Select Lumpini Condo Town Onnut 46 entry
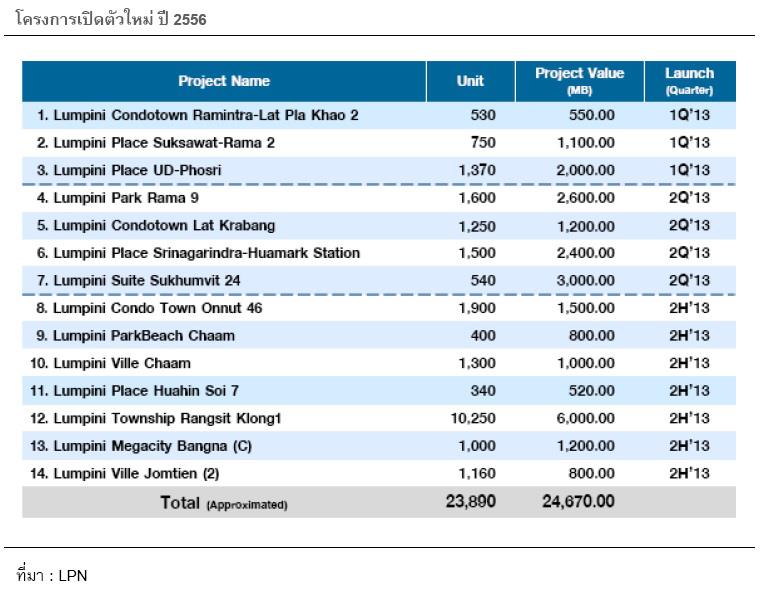764x611 pixels. point(150,308)
